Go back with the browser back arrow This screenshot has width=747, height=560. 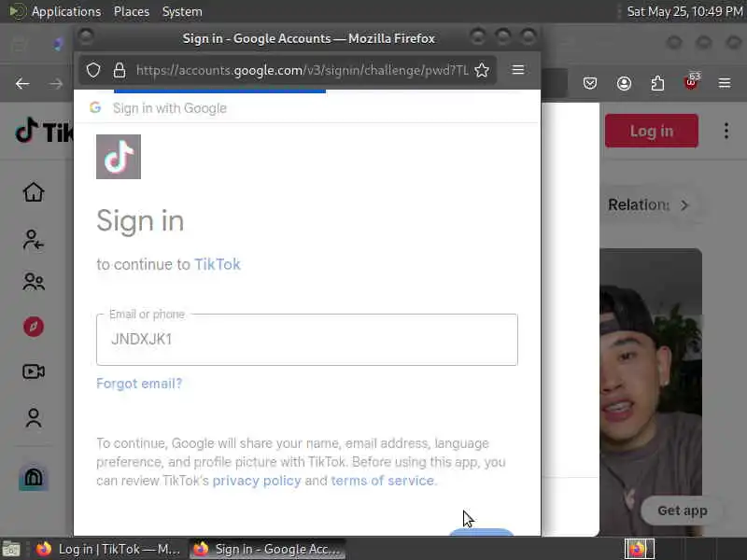pos(22,84)
